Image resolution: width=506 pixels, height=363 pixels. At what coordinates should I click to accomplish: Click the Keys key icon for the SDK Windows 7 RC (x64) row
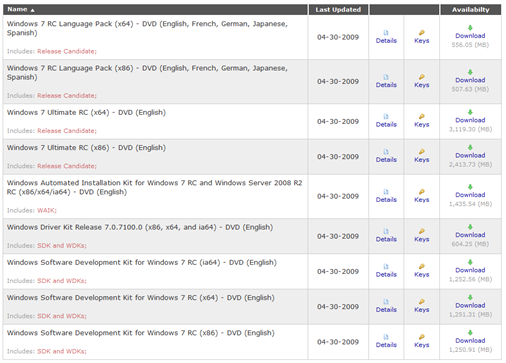[422, 302]
